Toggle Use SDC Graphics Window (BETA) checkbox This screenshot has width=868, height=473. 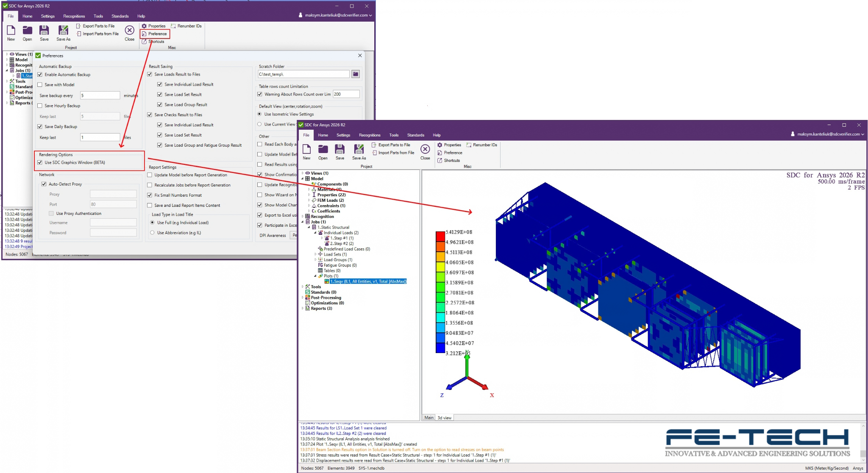(40, 163)
